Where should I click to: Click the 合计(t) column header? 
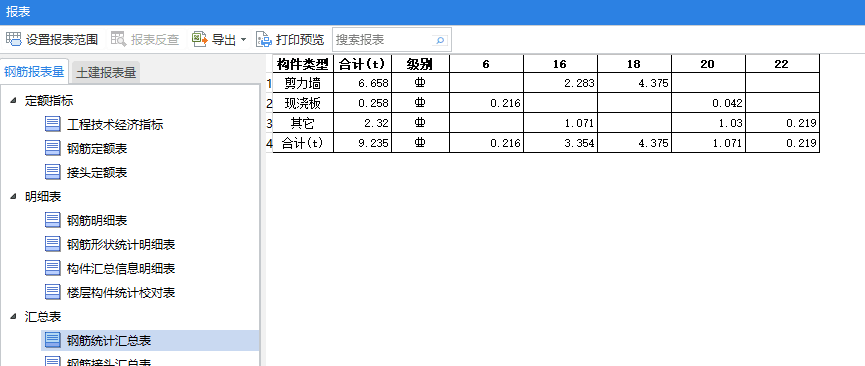pos(362,64)
